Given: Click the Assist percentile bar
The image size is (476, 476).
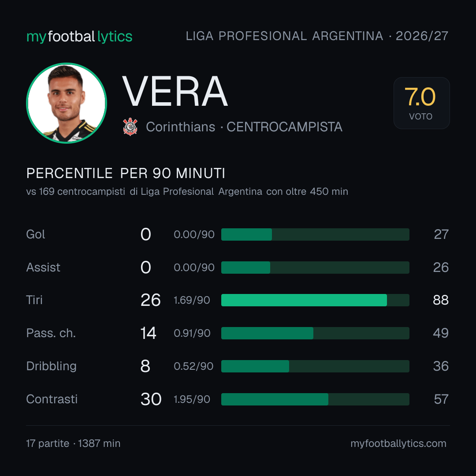Looking at the screenshot, I should point(315,268).
